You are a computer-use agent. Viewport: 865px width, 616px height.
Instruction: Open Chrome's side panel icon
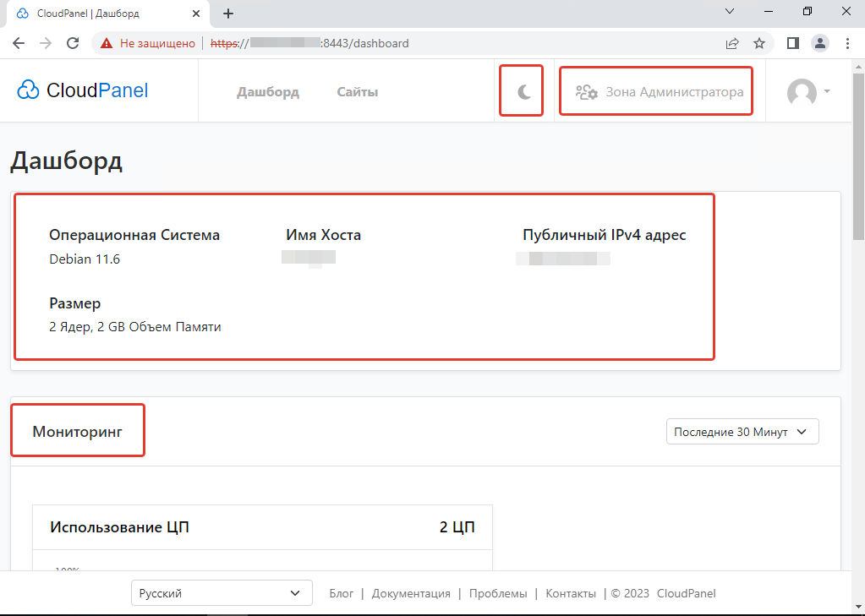click(x=792, y=42)
